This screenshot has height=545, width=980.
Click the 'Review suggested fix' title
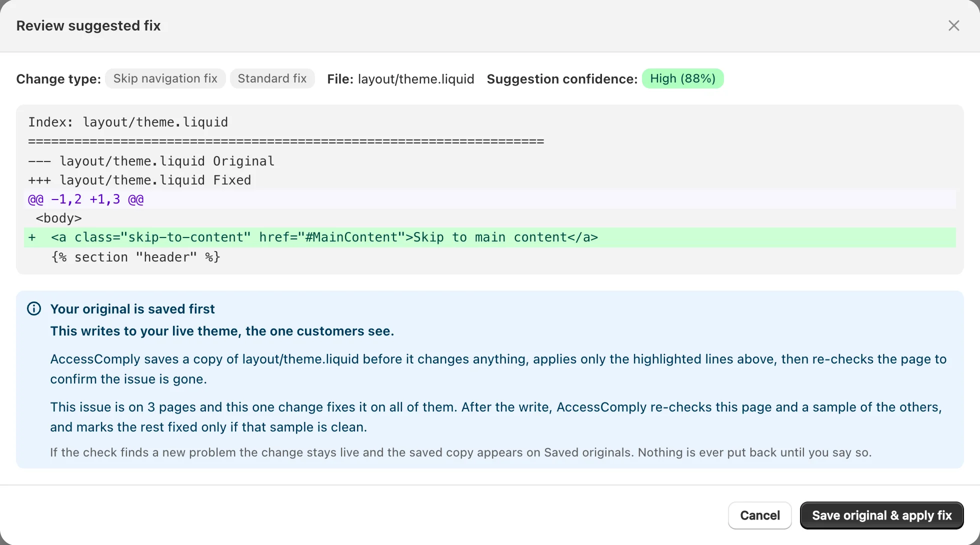click(88, 25)
